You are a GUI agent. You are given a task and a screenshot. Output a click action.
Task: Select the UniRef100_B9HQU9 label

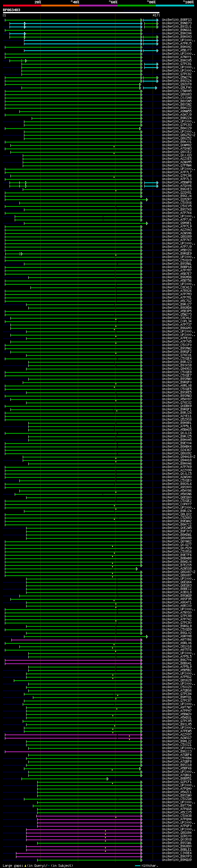(x=177, y=860)
